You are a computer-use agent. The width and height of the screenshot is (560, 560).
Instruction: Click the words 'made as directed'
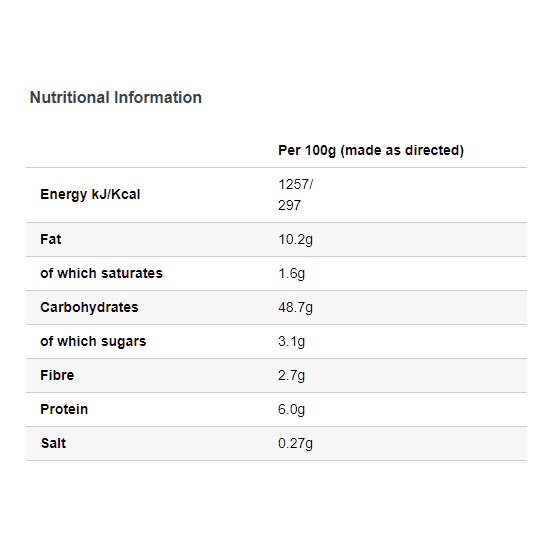[402, 150]
